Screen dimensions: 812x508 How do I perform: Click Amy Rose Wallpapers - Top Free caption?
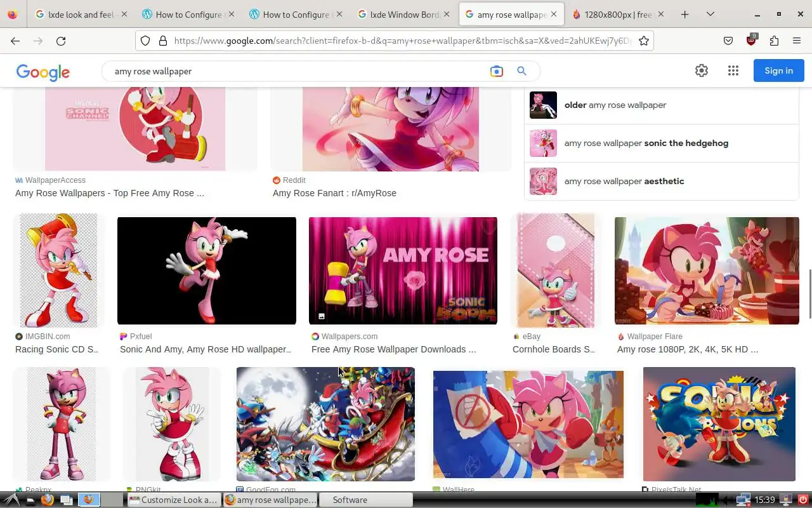point(110,193)
